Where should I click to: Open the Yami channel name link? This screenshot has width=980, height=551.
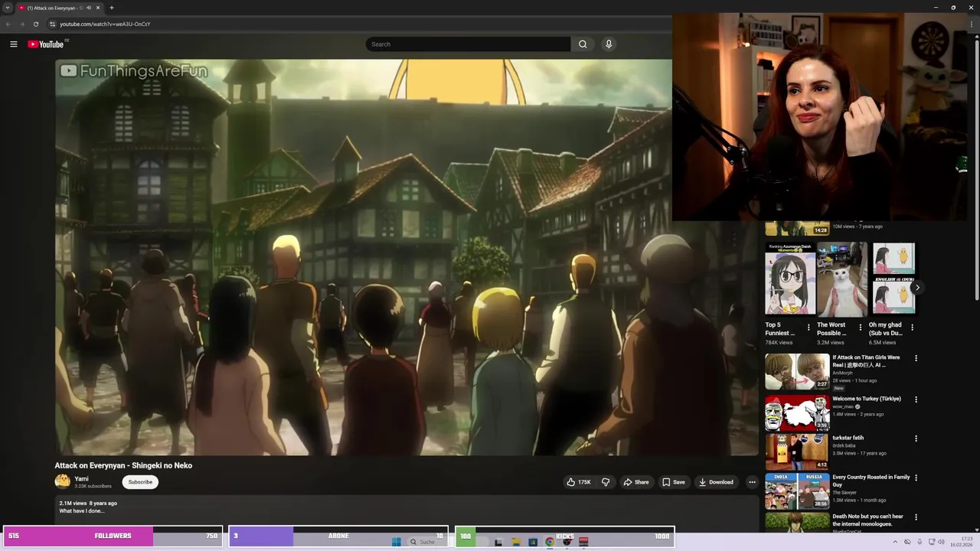tap(81, 479)
